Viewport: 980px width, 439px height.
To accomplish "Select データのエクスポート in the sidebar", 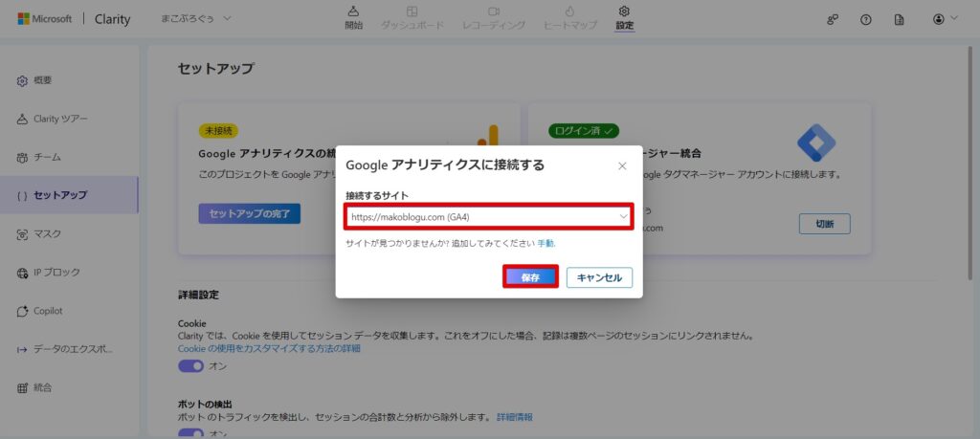I will [69, 349].
